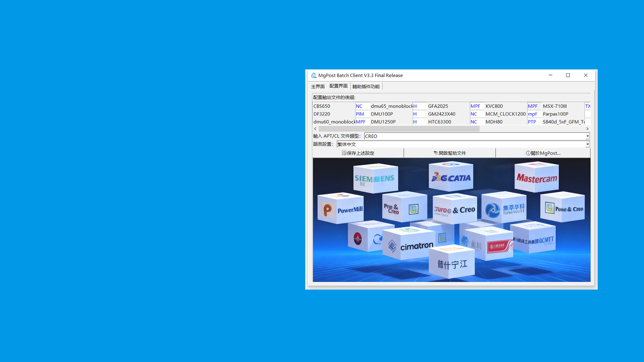
Task: Click left arrow of suffix list scrollbar
Action: 315,129
